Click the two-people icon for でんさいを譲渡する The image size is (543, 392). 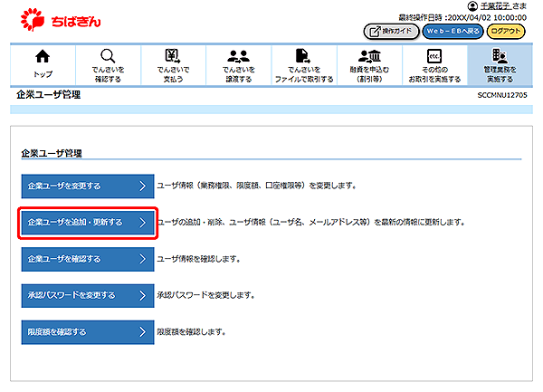(238, 56)
